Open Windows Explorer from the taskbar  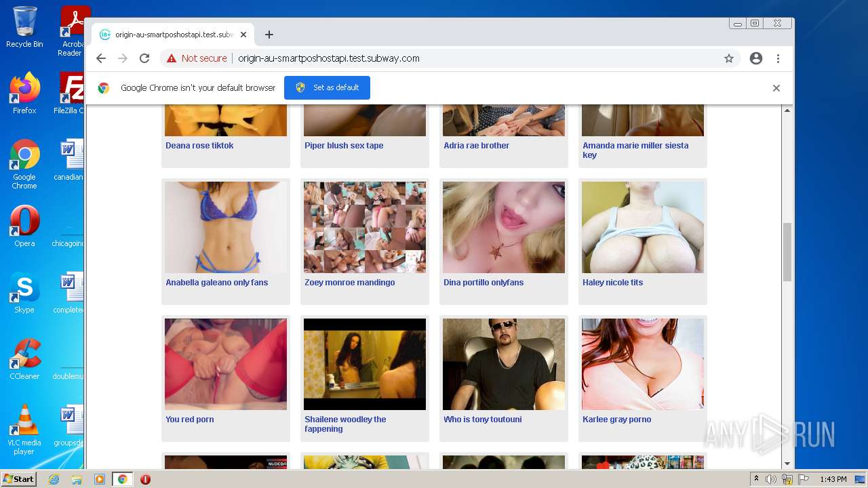(77, 479)
